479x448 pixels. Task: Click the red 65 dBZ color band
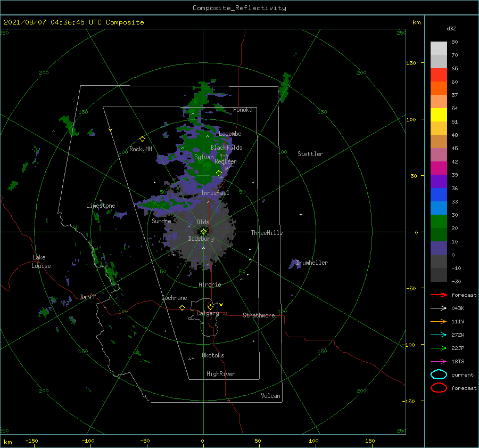pos(439,75)
